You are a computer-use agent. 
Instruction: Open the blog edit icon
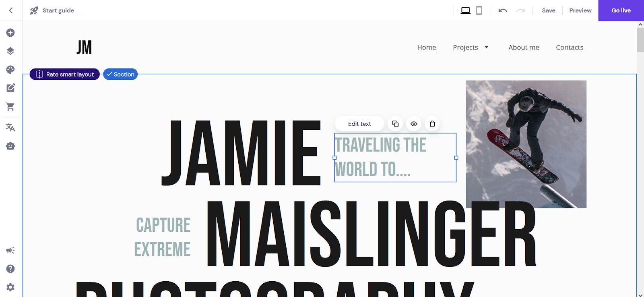10,88
